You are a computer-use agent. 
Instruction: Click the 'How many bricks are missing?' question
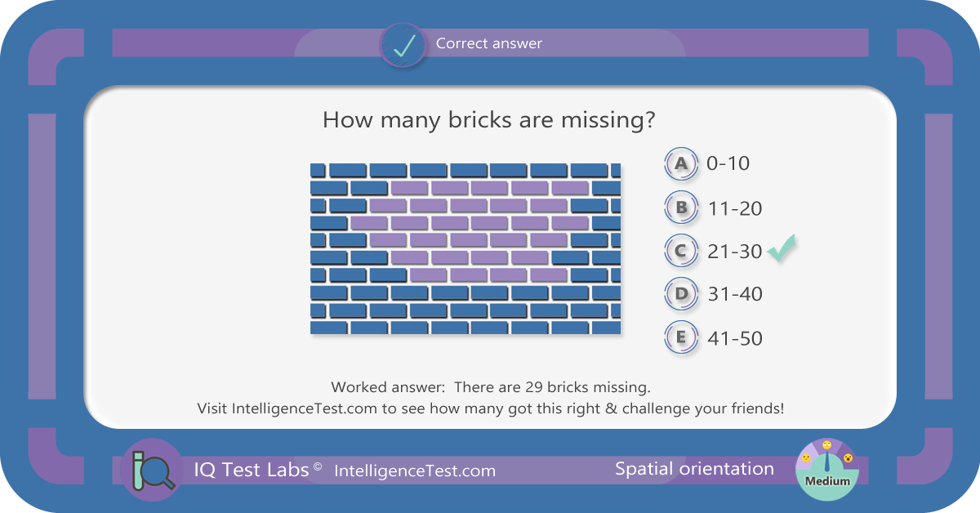pyautogui.click(x=489, y=121)
